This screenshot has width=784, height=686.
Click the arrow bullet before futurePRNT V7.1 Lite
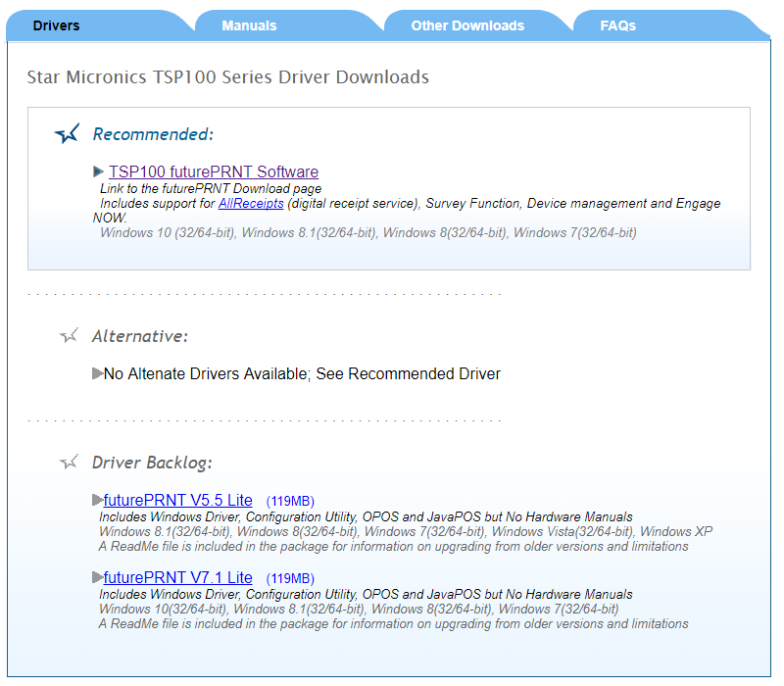pyautogui.click(x=97, y=577)
